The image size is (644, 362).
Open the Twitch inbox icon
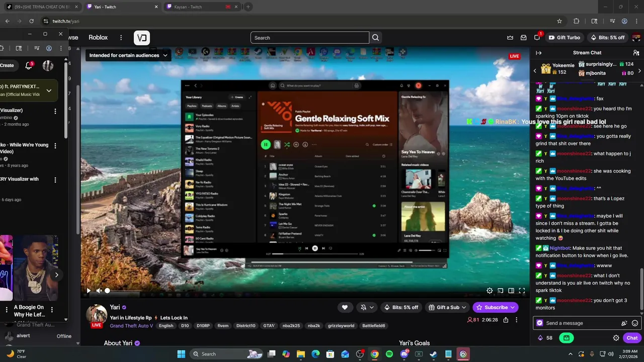tap(524, 38)
